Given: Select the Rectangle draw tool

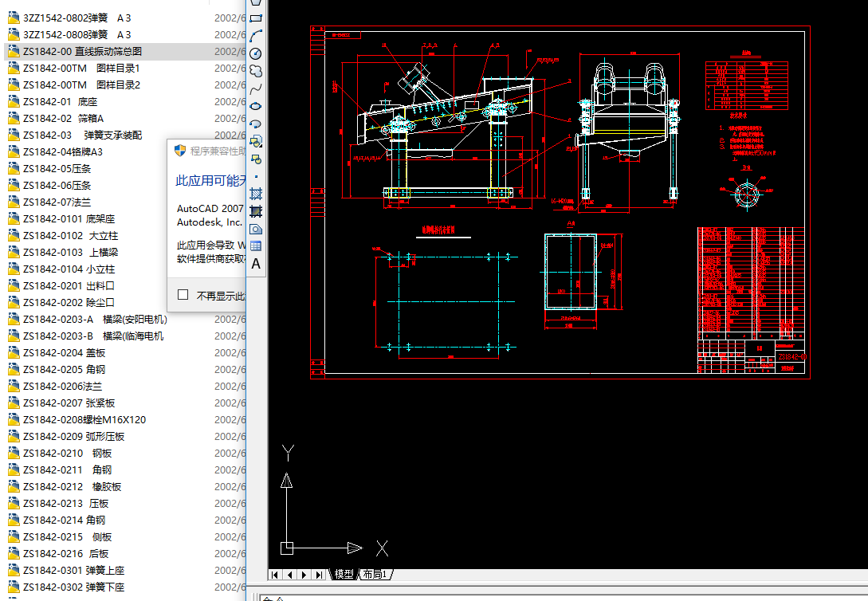Looking at the screenshot, I should tap(256, 18).
